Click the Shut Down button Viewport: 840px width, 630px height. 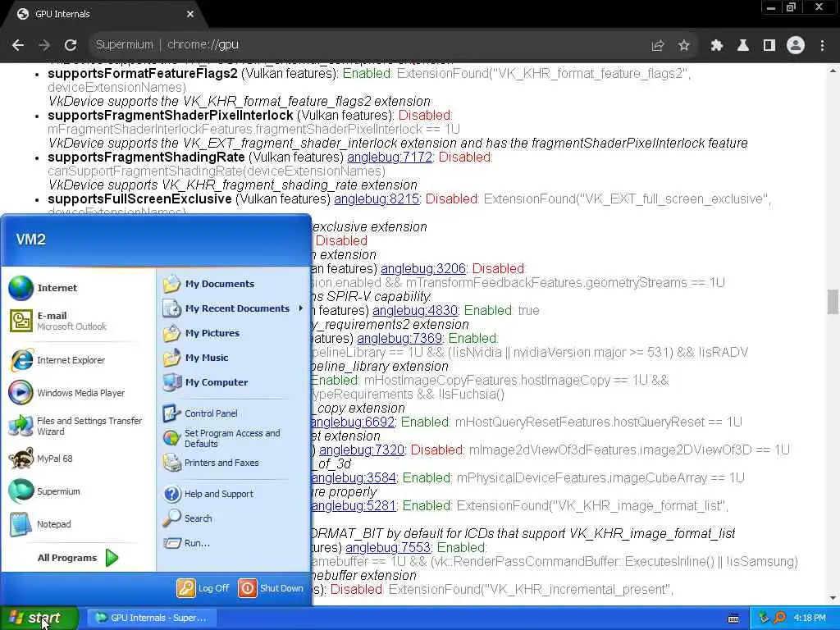click(271, 588)
